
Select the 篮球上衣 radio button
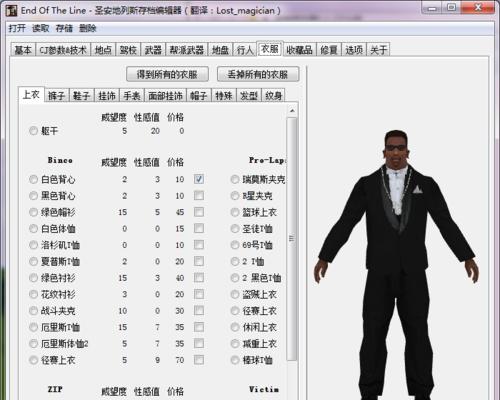(x=235, y=212)
